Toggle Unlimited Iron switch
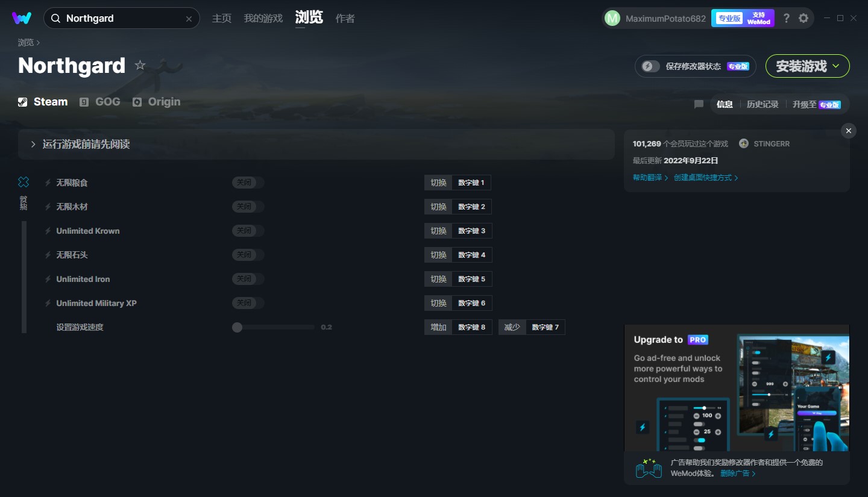The width and height of the screenshot is (868, 497). tap(248, 279)
